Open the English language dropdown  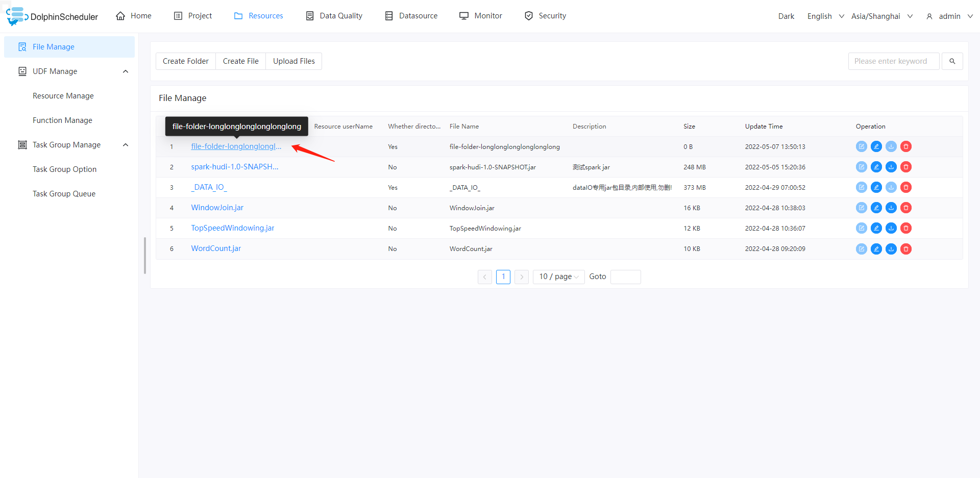[823, 16]
